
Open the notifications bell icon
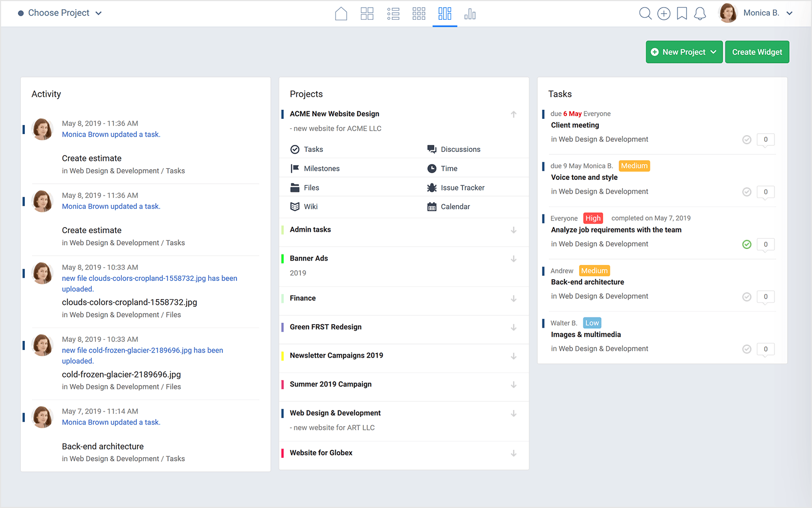700,13
